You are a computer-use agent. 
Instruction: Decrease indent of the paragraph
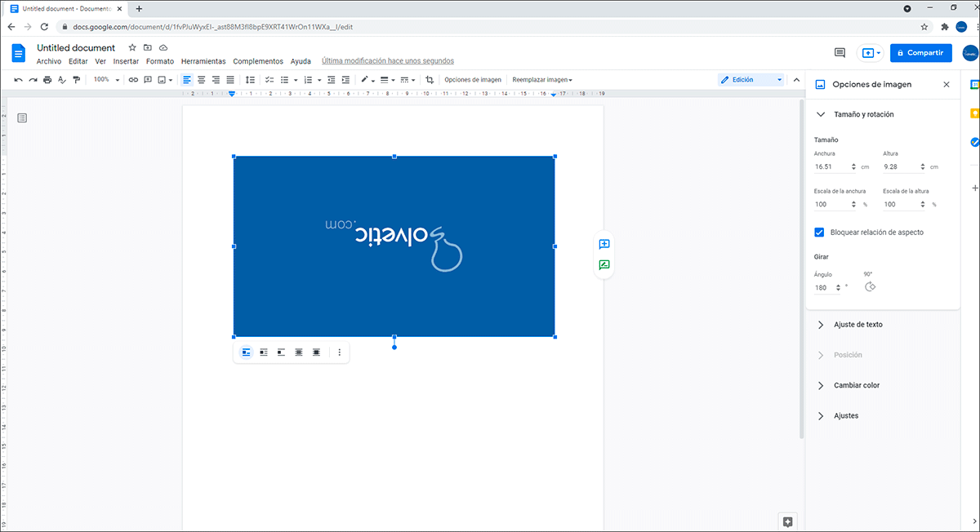[x=332, y=80]
